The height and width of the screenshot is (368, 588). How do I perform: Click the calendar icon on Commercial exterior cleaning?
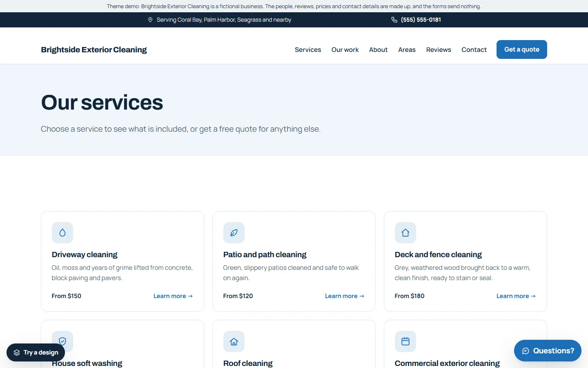coord(405,341)
